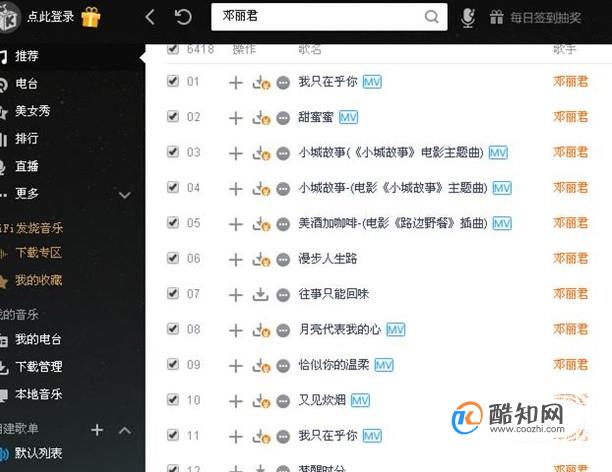Play MV of 甜蜜蜜
The height and width of the screenshot is (472, 612).
point(349,118)
